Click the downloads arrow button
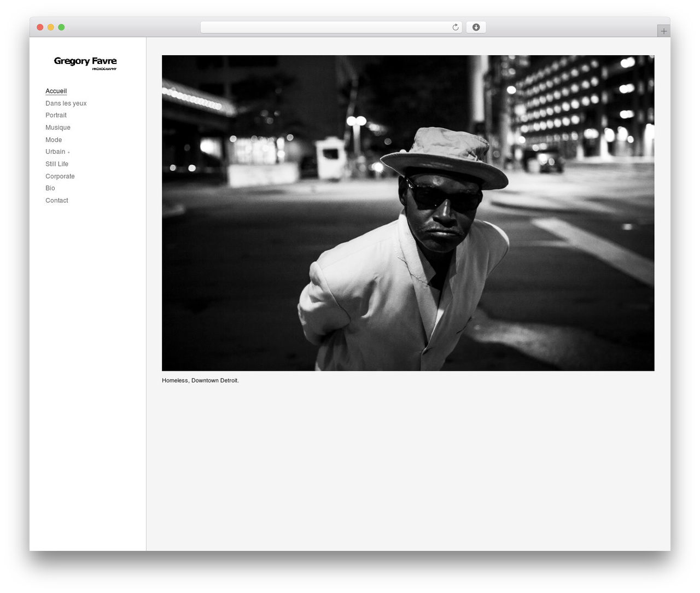The width and height of the screenshot is (700, 593). click(x=476, y=27)
